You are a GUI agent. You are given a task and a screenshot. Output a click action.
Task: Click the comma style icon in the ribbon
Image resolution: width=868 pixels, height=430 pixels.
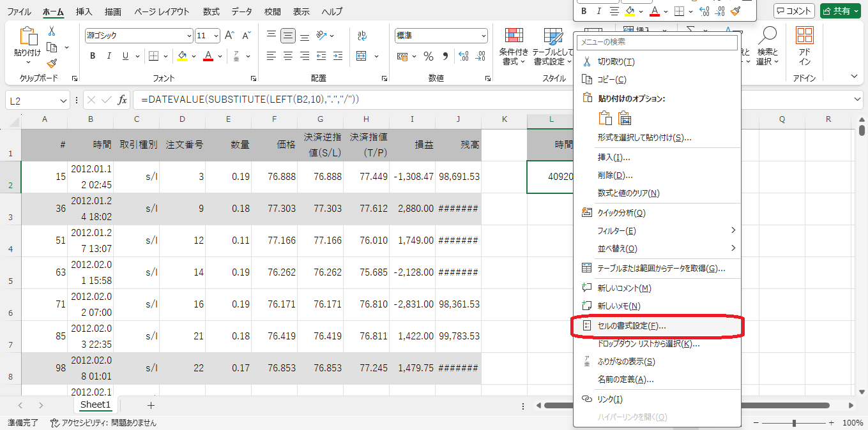[x=445, y=56]
